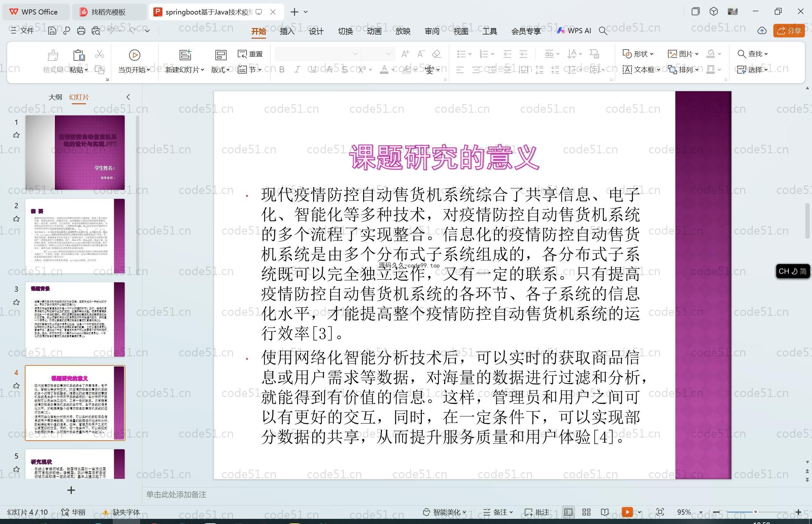Toggle bold formatting
812x524 pixels.
[282, 70]
